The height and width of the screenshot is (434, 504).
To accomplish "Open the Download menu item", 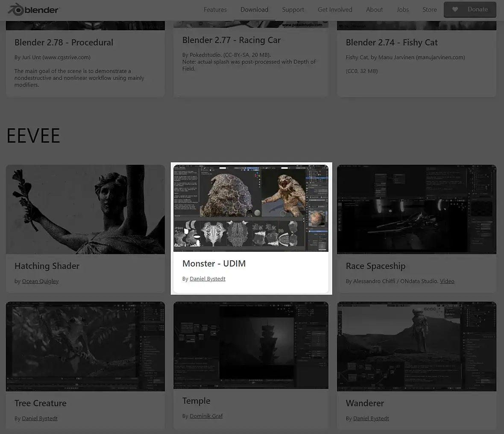I will pyautogui.click(x=254, y=10).
